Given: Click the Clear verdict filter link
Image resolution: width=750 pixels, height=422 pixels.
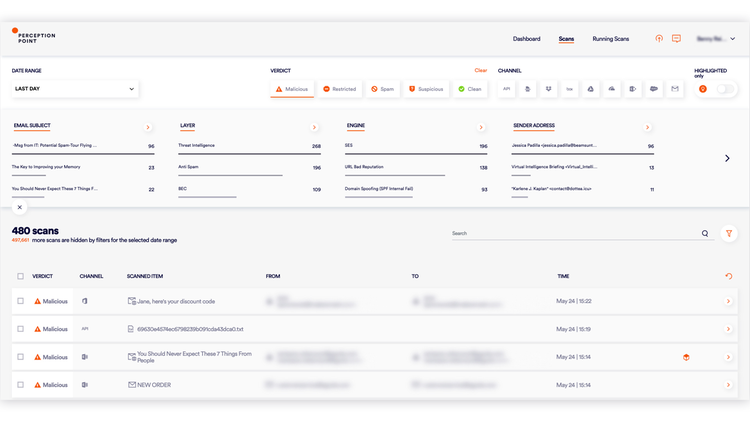Looking at the screenshot, I should click(481, 71).
